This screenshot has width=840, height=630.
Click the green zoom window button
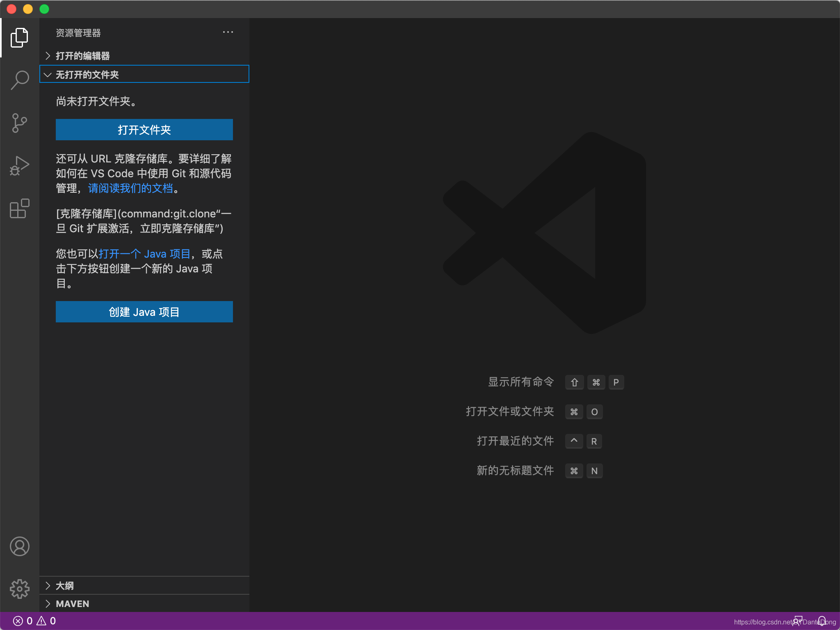(x=44, y=9)
